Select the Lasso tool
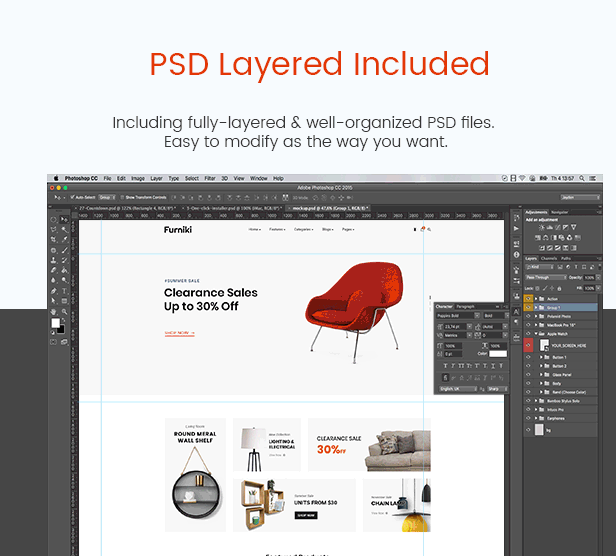 (x=54, y=229)
